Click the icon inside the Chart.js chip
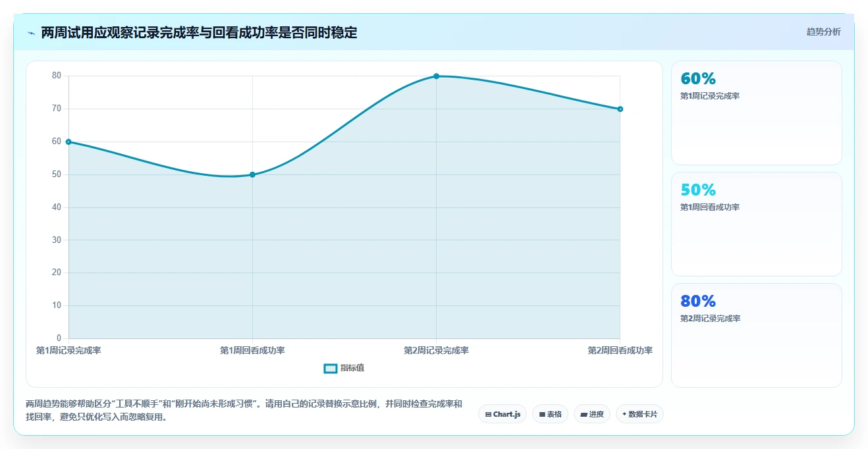The image size is (868, 449). click(488, 415)
